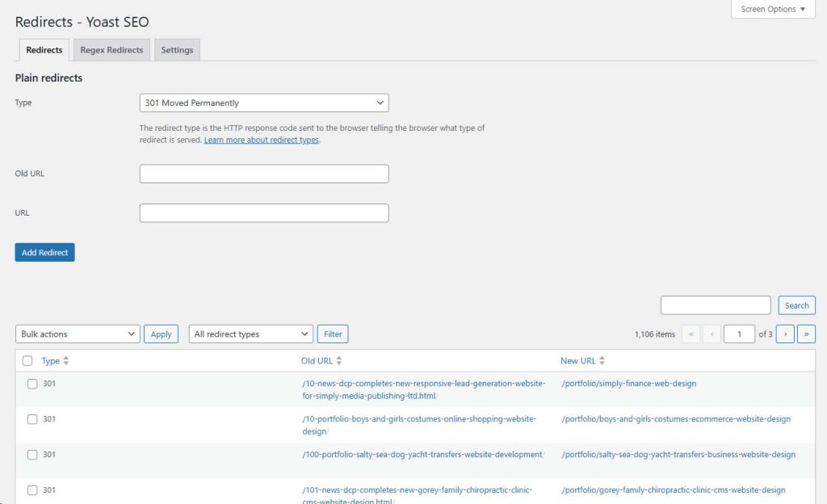The image size is (827, 504).
Task: Select all redirects with the header checkbox
Action: pos(28,360)
